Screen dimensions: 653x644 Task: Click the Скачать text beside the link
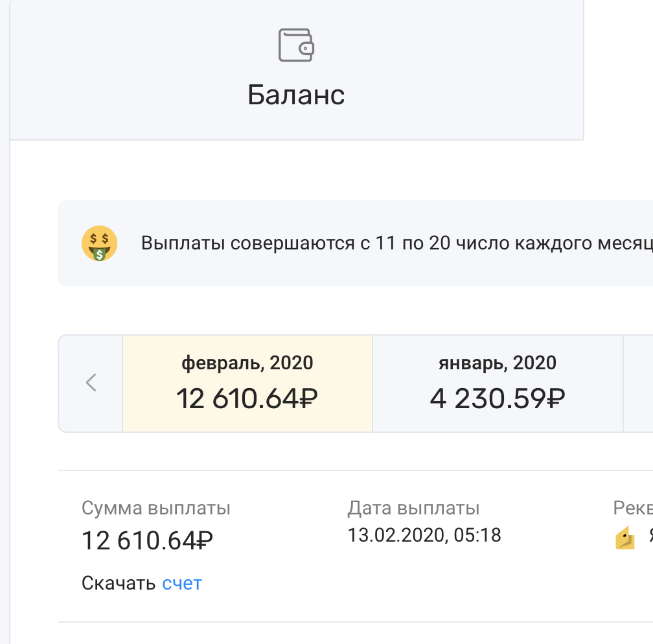119,583
